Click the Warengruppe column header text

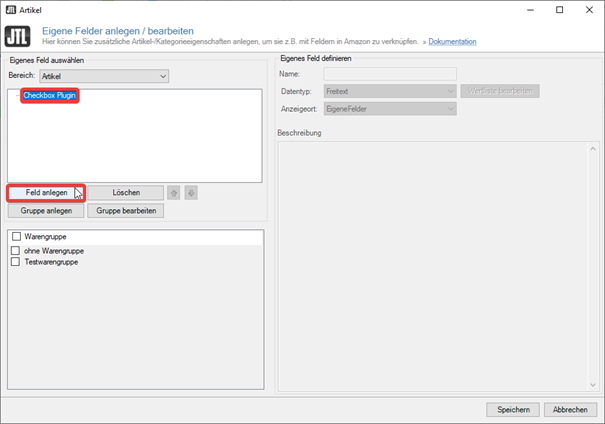tap(45, 236)
